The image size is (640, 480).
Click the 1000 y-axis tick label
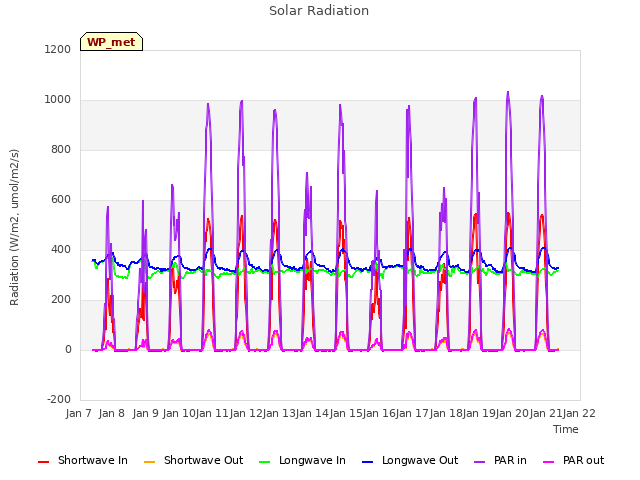click(x=58, y=100)
